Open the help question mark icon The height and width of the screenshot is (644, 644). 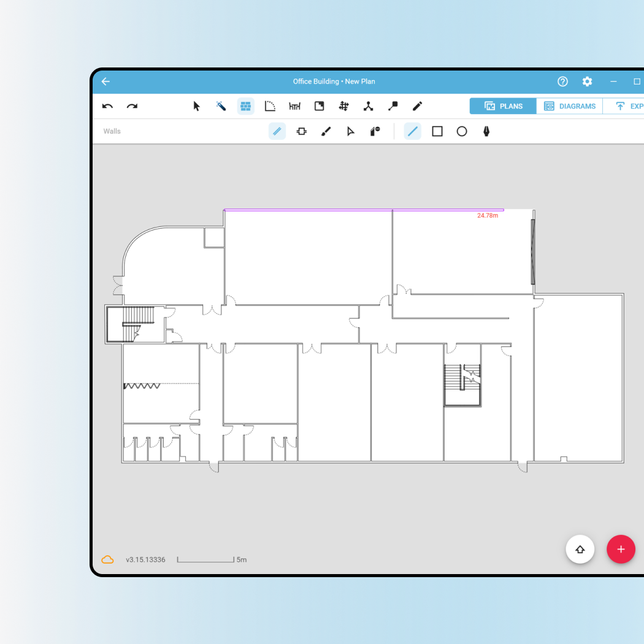(562, 82)
